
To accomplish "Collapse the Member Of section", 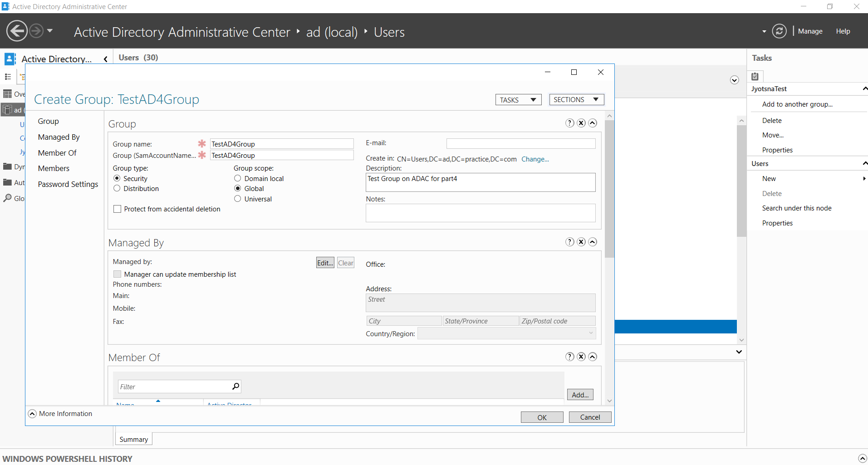I will [593, 357].
